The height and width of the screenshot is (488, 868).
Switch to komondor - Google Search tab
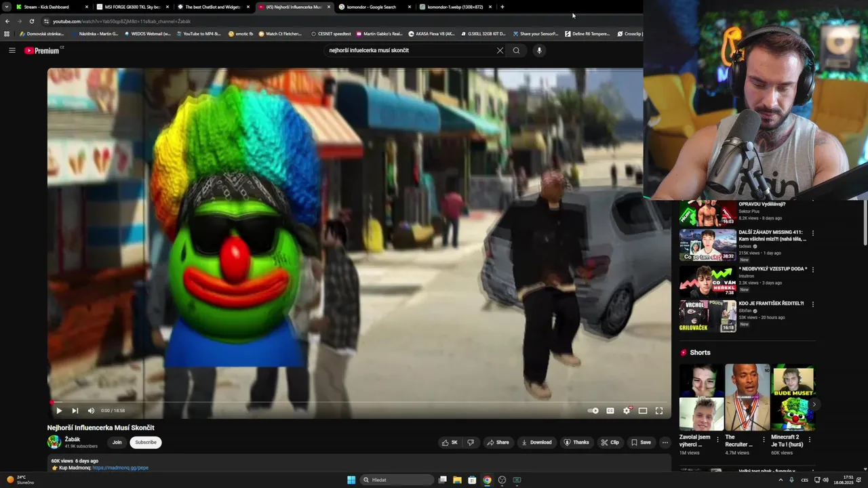[x=374, y=7]
